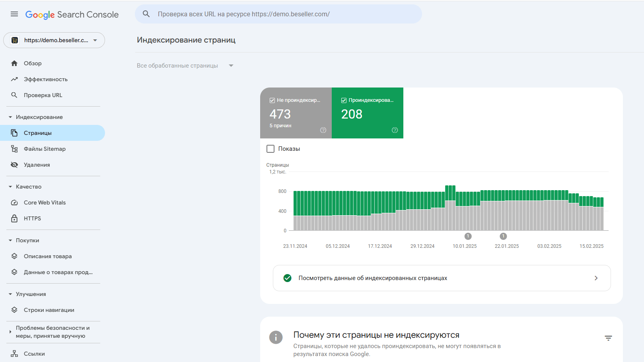
Task: Collapse the Индексирование section
Action: (10, 117)
